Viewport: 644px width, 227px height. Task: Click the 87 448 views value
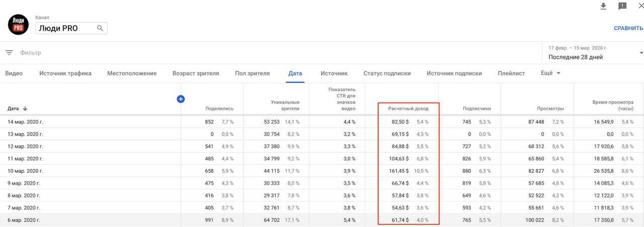coord(536,122)
